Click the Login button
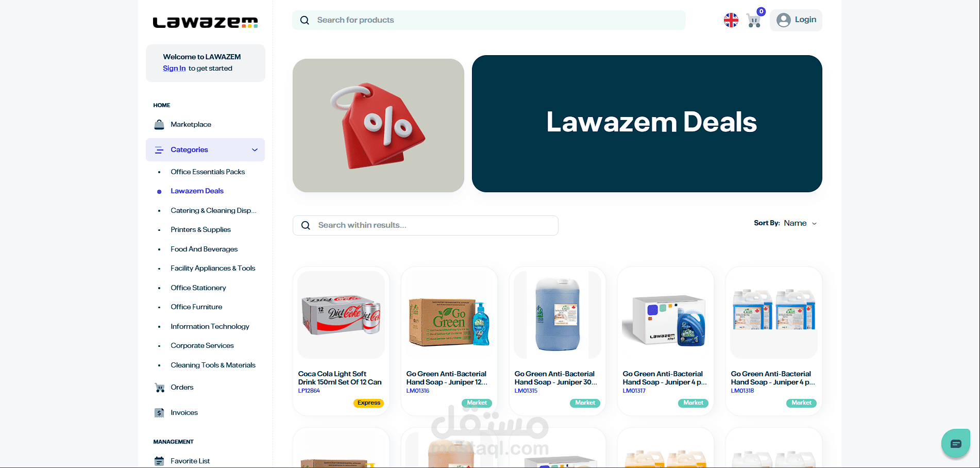Image resolution: width=980 pixels, height=468 pixels. pyautogui.click(x=796, y=20)
